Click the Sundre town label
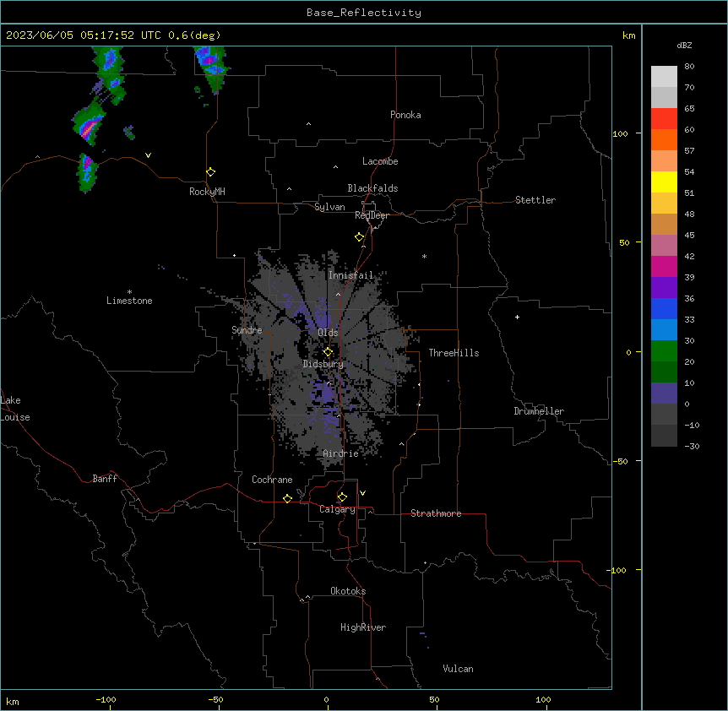This screenshot has height=711, width=728. pyautogui.click(x=247, y=330)
